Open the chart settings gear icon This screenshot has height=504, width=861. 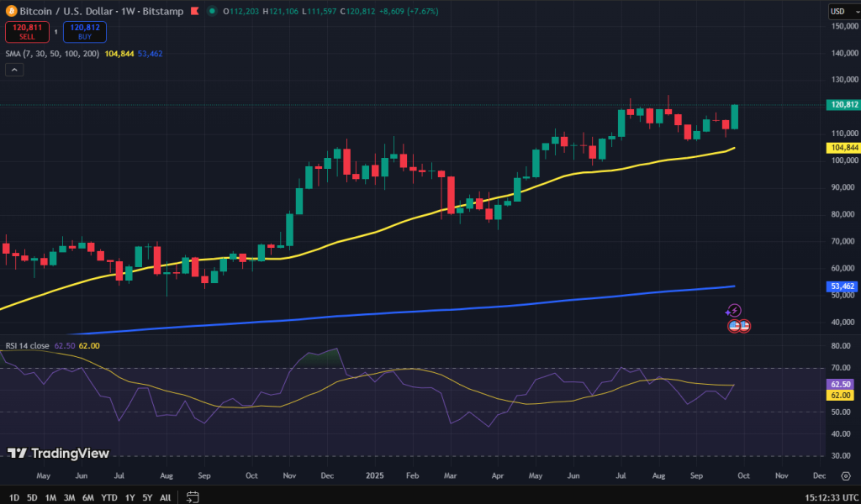(846, 475)
